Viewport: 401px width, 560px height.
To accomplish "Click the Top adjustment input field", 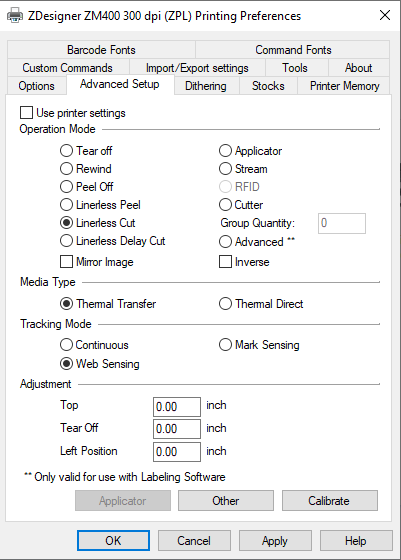I will point(177,407).
